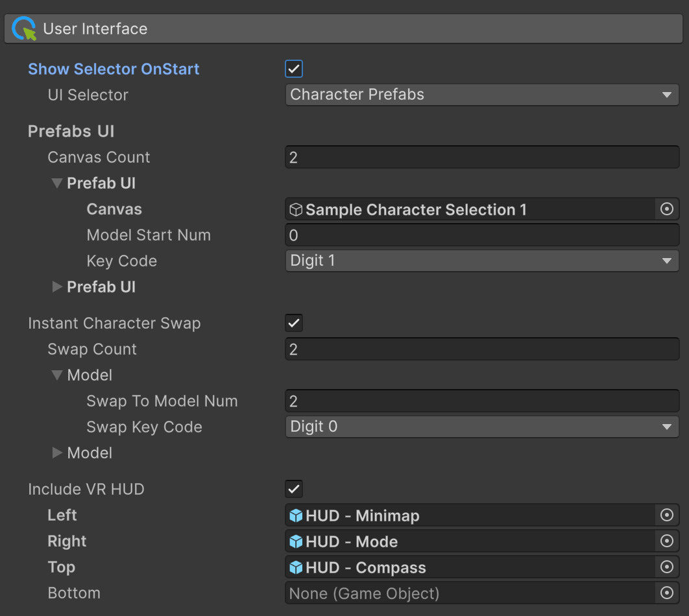Open object picker for Left HUD field

click(x=666, y=515)
